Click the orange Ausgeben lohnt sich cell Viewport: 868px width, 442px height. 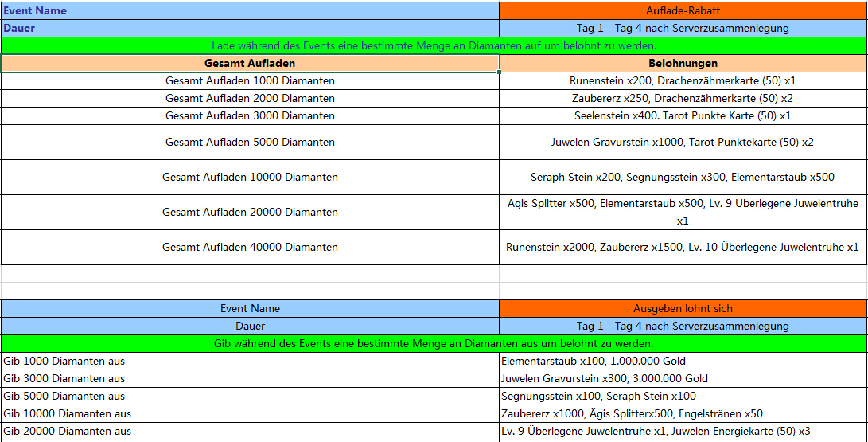coord(683,308)
